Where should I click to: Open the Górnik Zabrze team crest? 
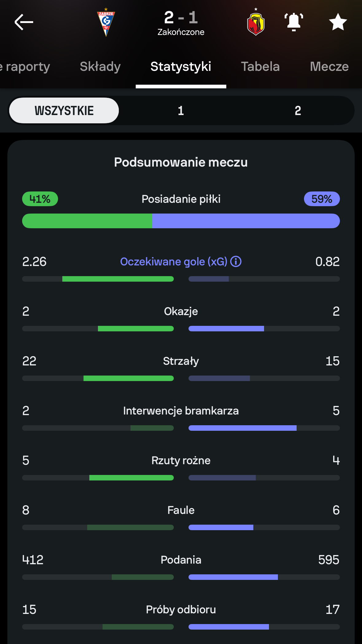point(106,22)
